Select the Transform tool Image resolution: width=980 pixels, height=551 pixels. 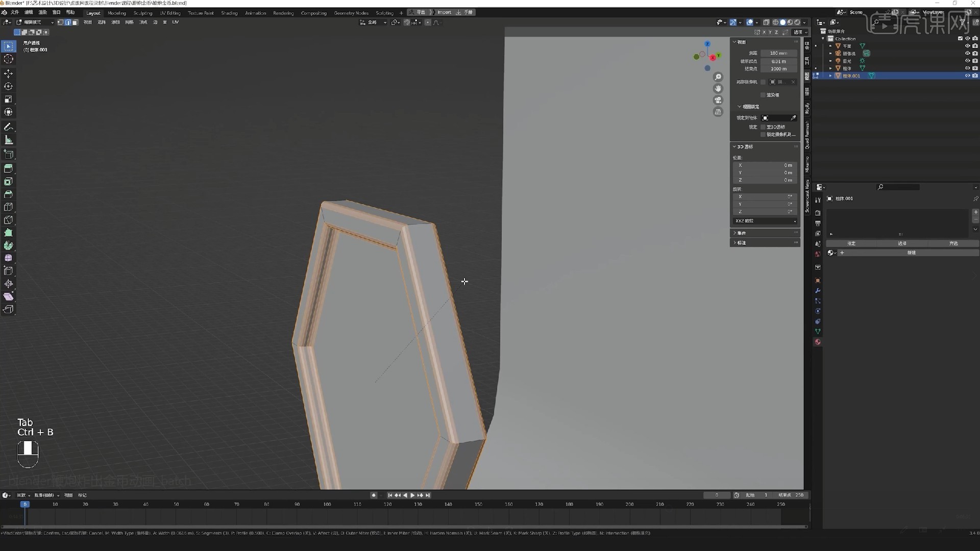[x=9, y=112]
